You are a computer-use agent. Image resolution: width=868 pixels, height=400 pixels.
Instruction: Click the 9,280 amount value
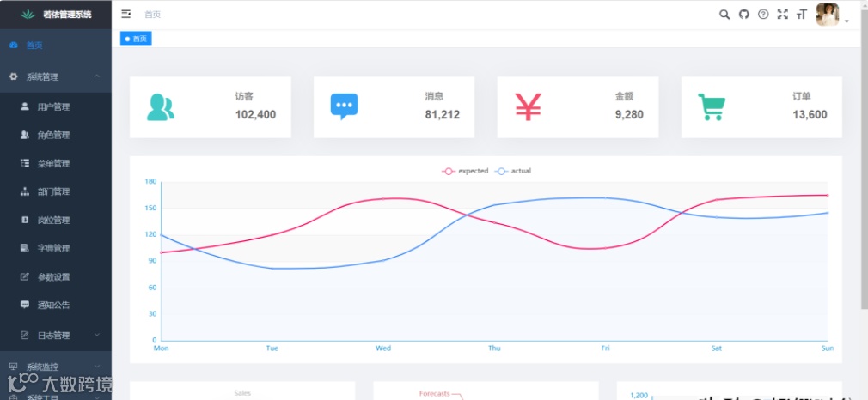tap(629, 114)
